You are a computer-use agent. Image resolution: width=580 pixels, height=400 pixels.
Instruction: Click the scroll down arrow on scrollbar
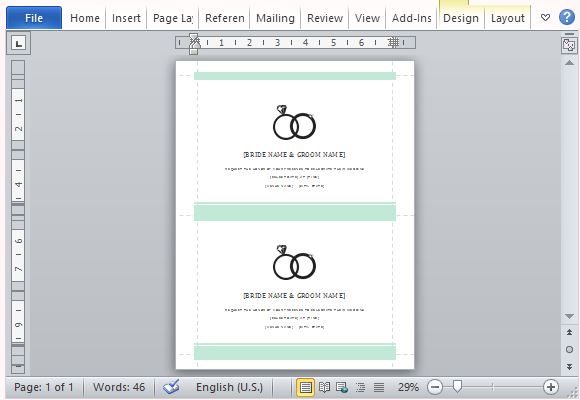(570, 316)
